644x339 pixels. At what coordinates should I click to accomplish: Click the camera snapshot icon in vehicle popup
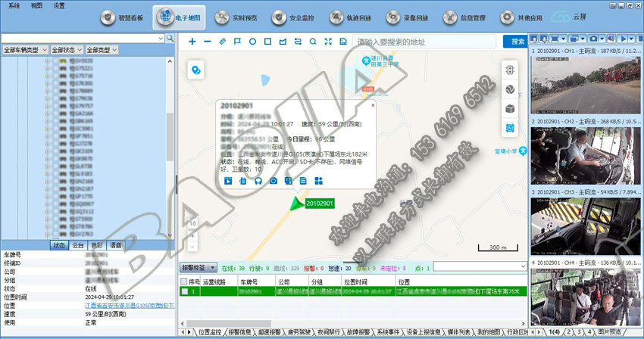point(274,180)
